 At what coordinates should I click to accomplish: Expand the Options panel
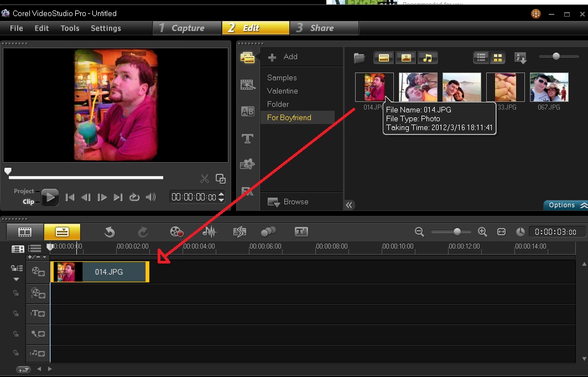566,205
